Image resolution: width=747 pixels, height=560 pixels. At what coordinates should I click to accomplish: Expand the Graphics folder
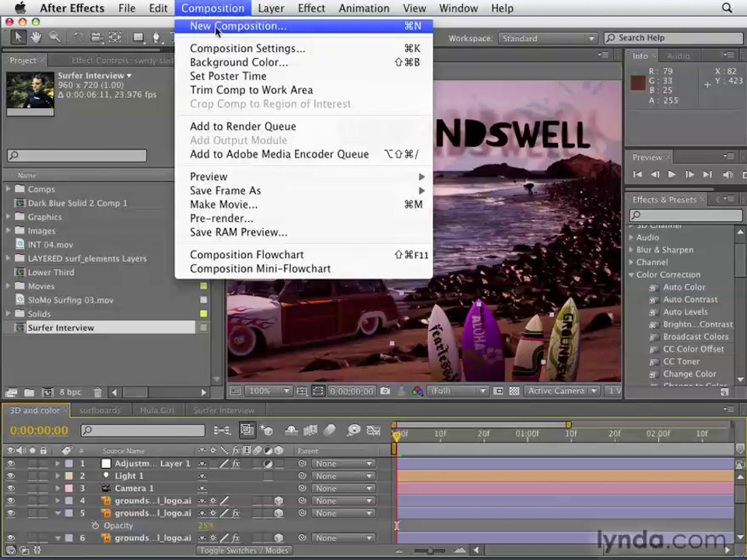pos(8,217)
